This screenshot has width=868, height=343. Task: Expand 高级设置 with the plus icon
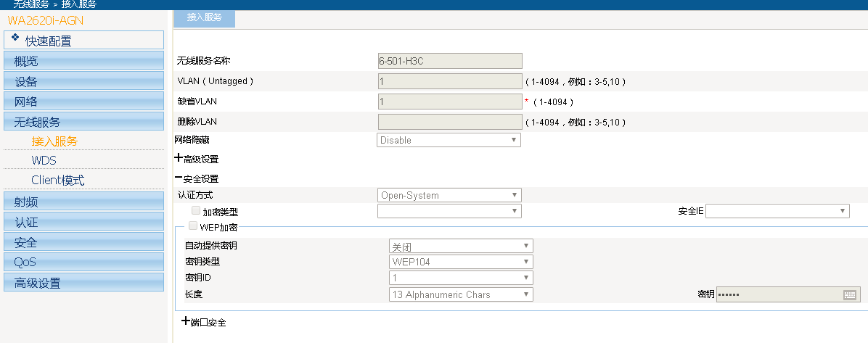pos(179,158)
